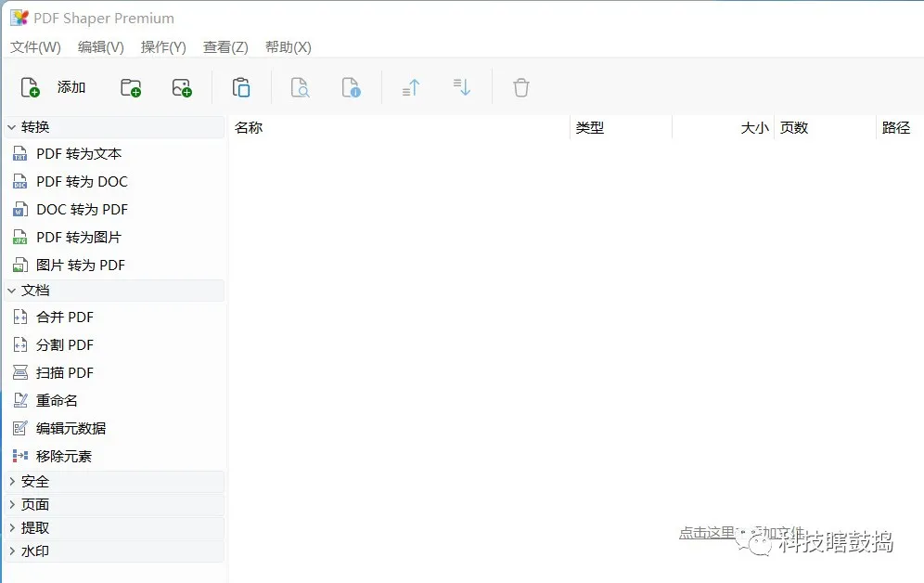
Task: Click the Move up toolbar icon
Action: [411, 87]
